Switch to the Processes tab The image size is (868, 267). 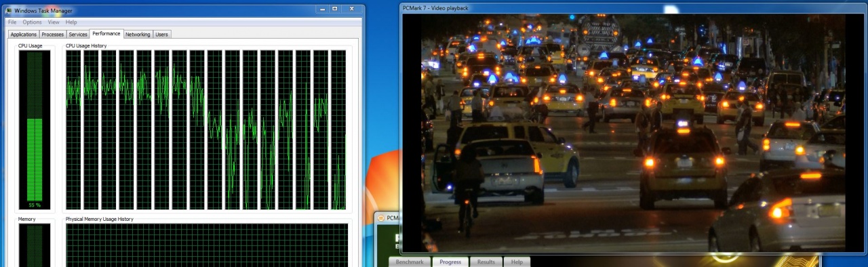point(52,34)
